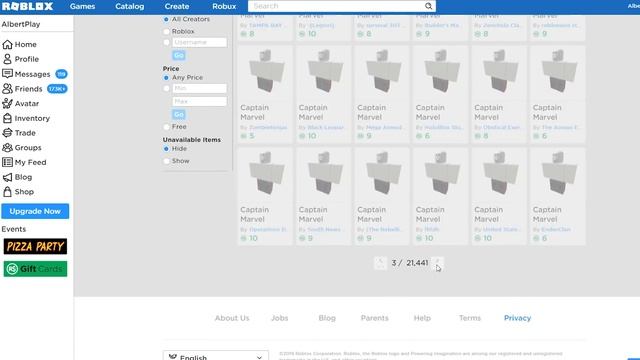The height and width of the screenshot is (360, 640).
Task: Select the All Creators radio button
Action: 166,19
